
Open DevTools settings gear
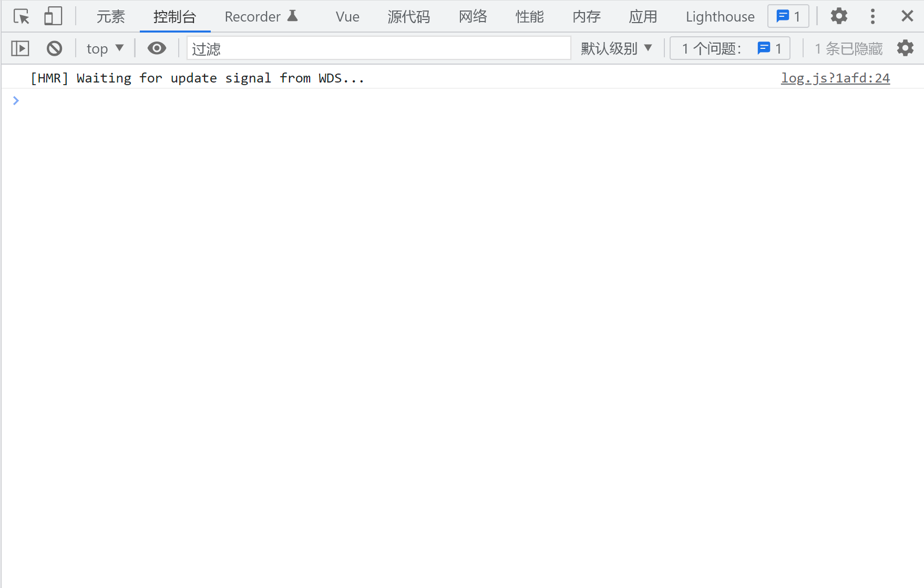coord(838,16)
